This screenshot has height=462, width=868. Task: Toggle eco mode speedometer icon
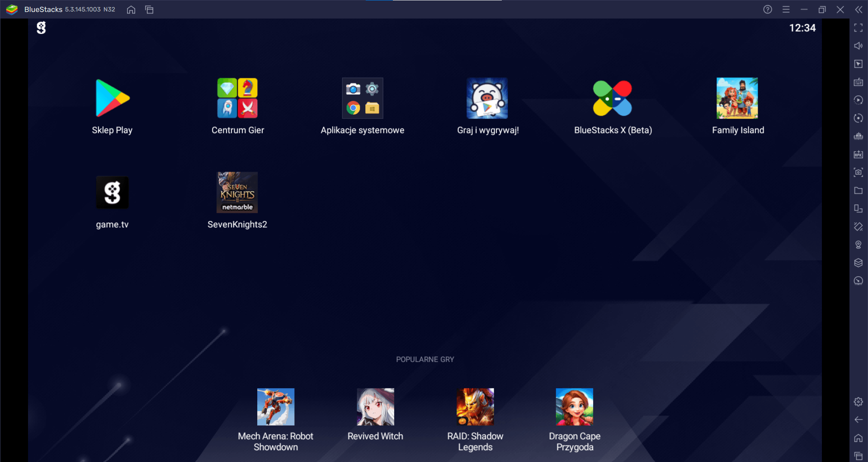tap(859, 281)
